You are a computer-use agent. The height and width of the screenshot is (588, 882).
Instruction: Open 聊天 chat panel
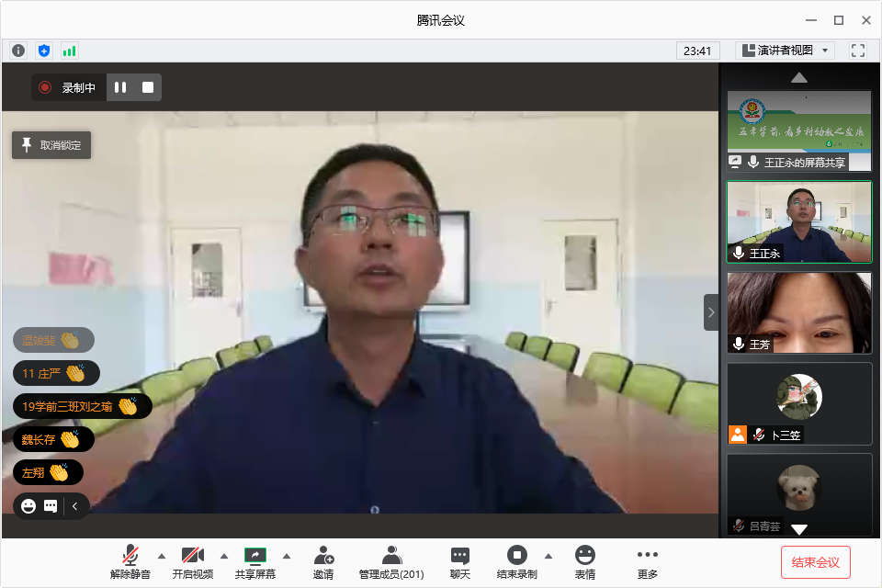coord(460,562)
